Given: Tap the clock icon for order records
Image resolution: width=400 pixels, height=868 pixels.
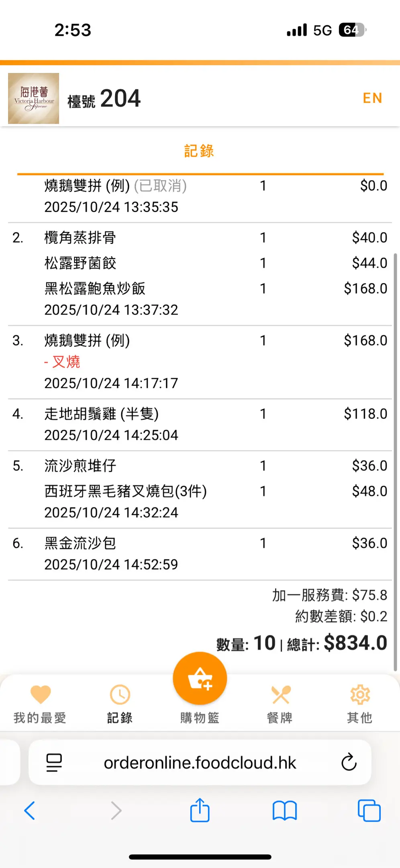Looking at the screenshot, I should (x=120, y=694).
